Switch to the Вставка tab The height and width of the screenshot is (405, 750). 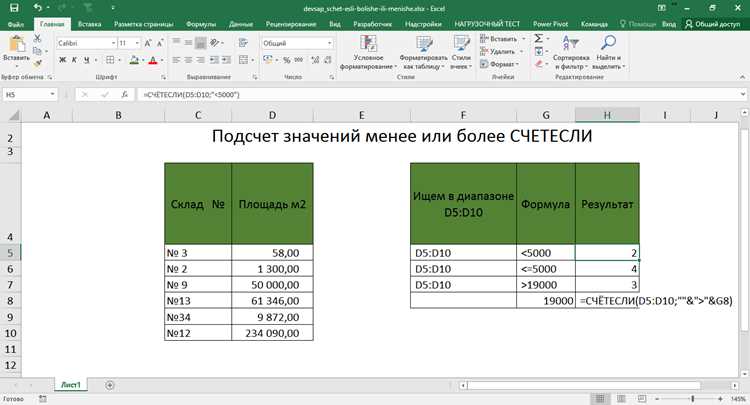point(89,24)
